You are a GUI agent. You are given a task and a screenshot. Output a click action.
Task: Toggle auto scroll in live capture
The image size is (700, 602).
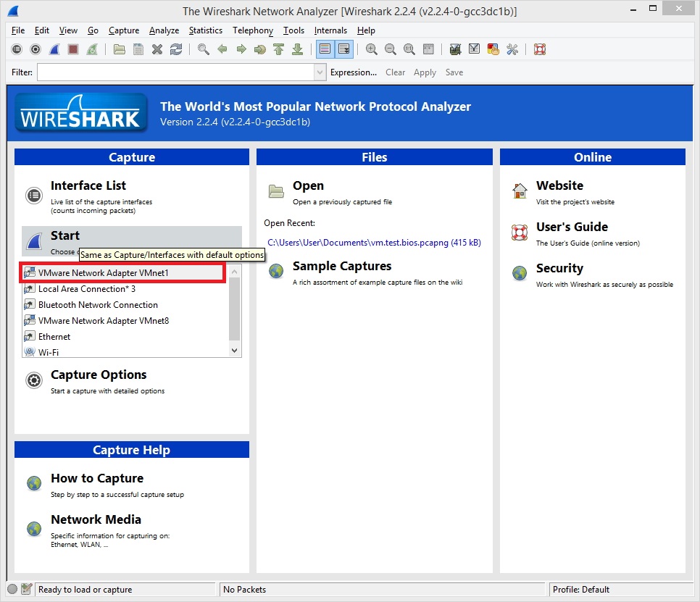(x=344, y=49)
